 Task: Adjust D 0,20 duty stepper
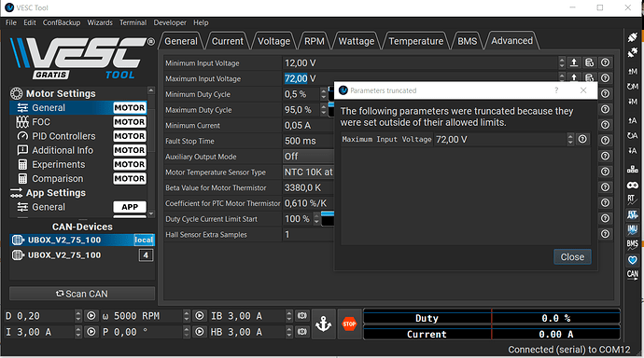(78, 316)
